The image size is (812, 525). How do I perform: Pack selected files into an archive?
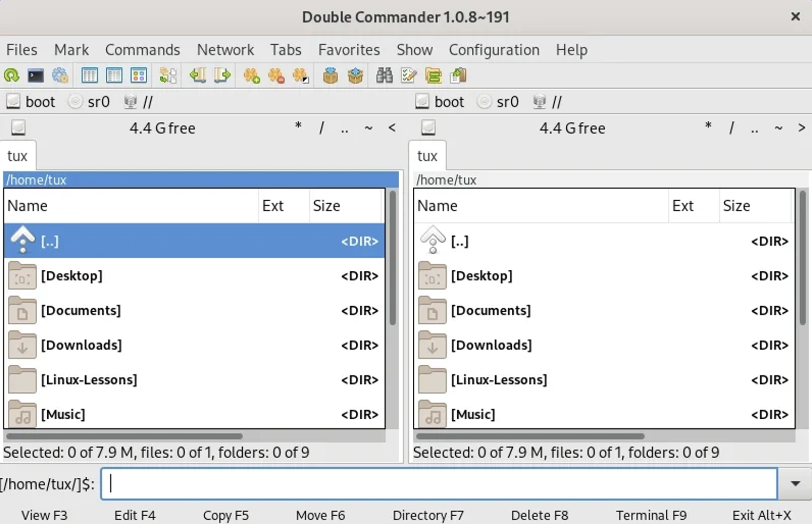click(x=330, y=75)
